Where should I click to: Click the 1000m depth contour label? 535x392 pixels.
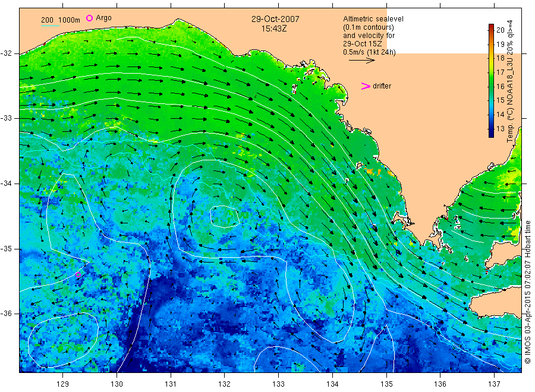(70, 20)
